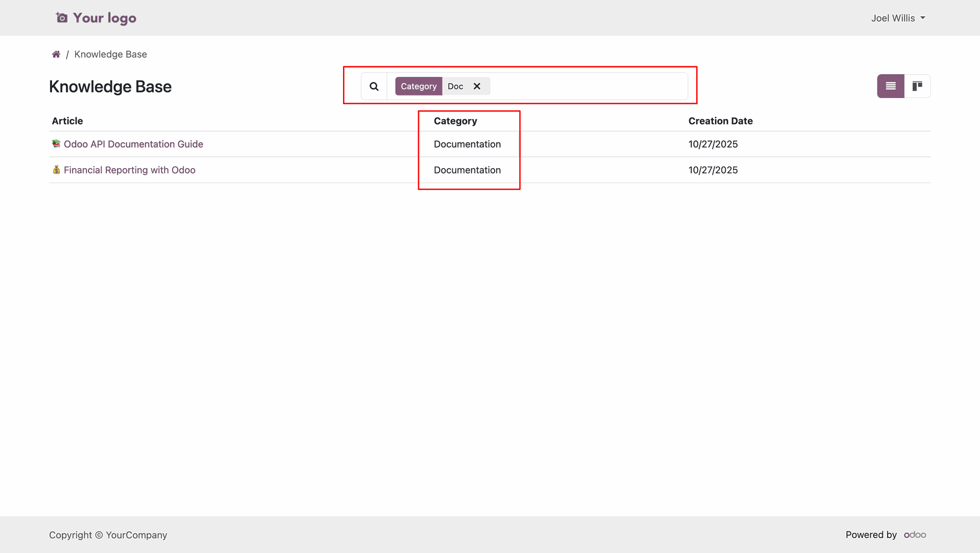Click the Category facet label in search
Image resolution: width=980 pixels, height=553 pixels.
coord(419,86)
